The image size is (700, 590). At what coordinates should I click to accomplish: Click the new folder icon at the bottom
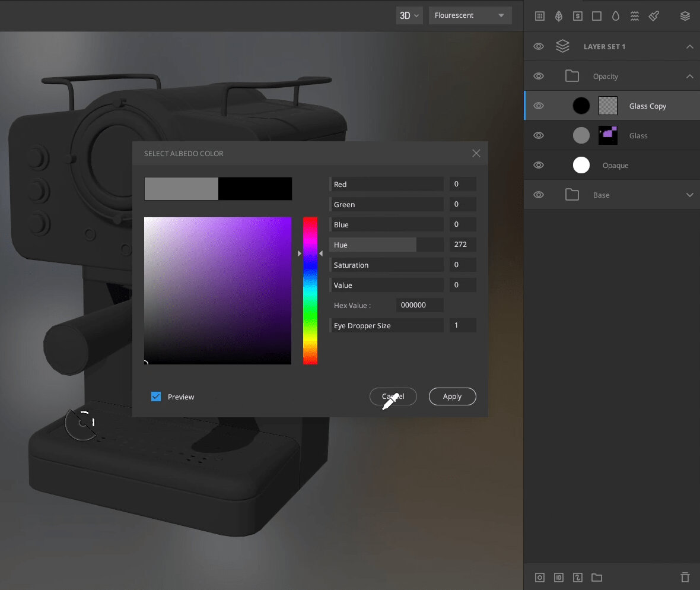coord(597,577)
